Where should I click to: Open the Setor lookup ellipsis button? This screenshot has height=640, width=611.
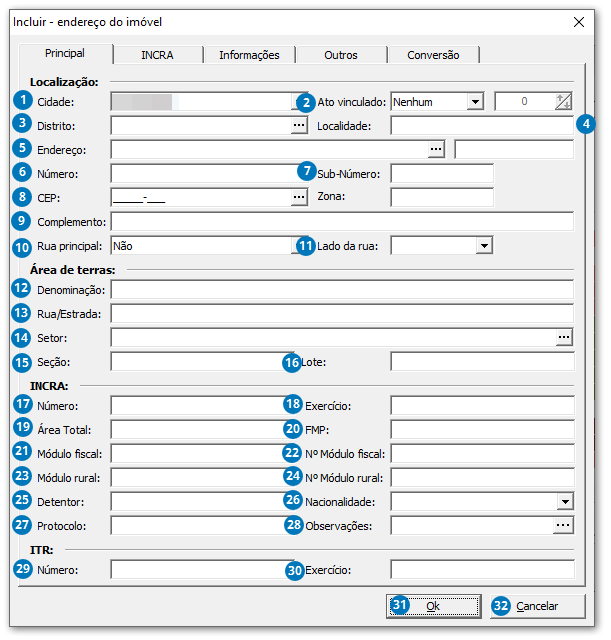564,338
